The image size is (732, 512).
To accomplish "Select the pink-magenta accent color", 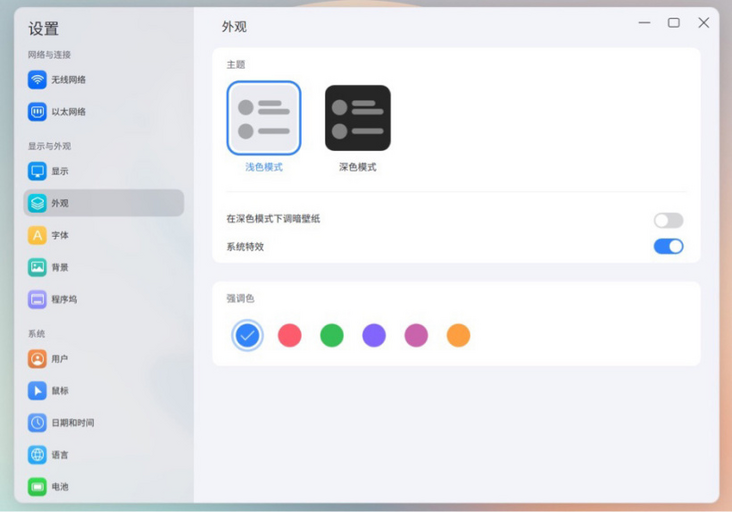I will 416,335.
